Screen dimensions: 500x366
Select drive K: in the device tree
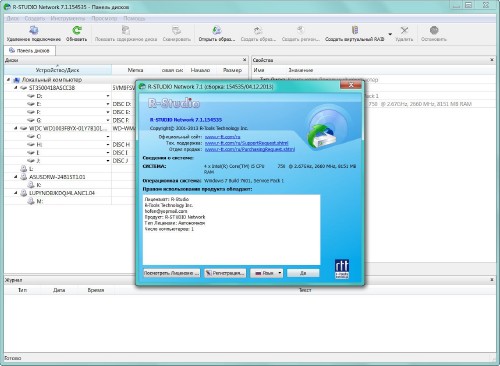[x=39, y=185]
